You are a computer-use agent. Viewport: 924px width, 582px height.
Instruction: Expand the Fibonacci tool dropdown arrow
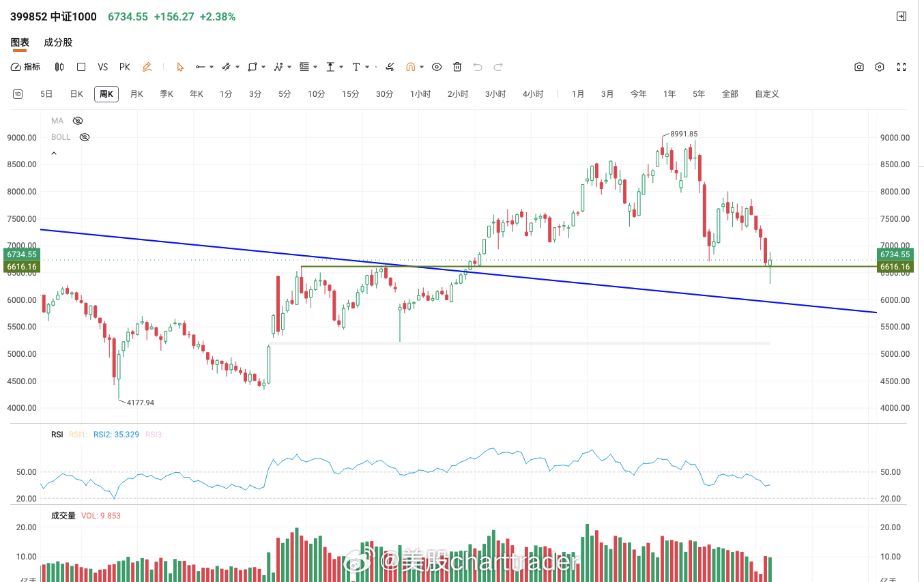click(315, 67)
